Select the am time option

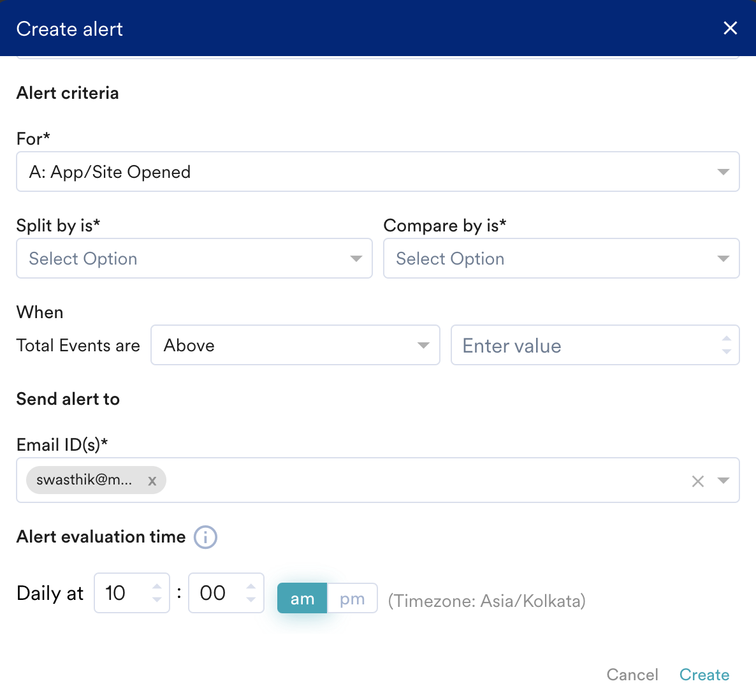(x=302, y=599)
